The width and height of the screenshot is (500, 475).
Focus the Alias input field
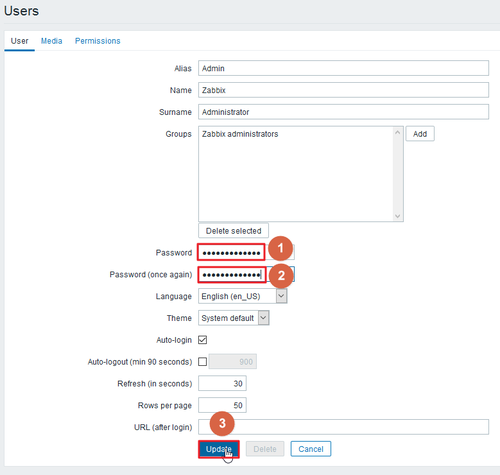[343, 68]
